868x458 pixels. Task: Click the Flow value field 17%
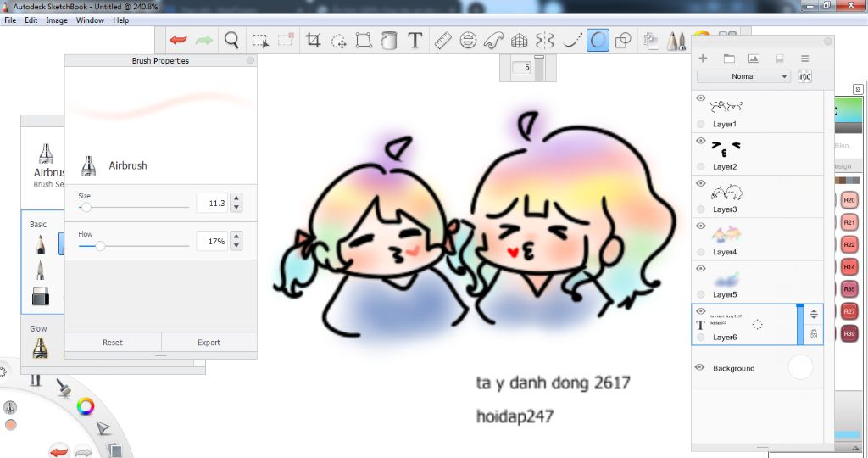tap(212, 242)
